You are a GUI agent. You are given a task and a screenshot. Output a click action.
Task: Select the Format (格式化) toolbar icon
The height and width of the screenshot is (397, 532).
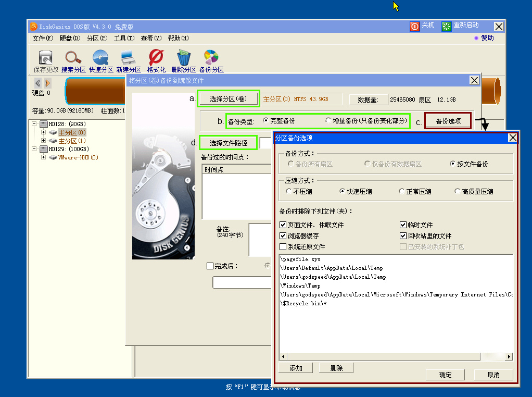pyautogui.click(x=156, y=57)
